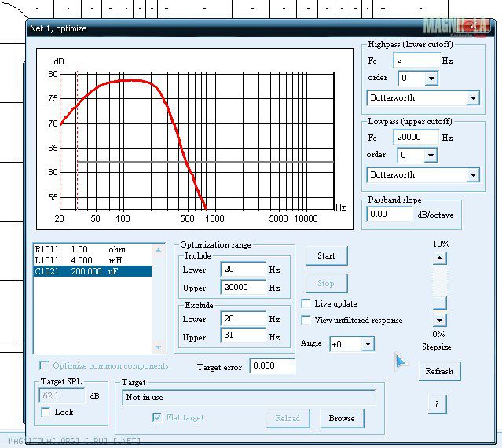This screenshot has height=448, width=502.
Task: Click the Lowpass Fc 20000 field
Action: (x=416, y=138)
